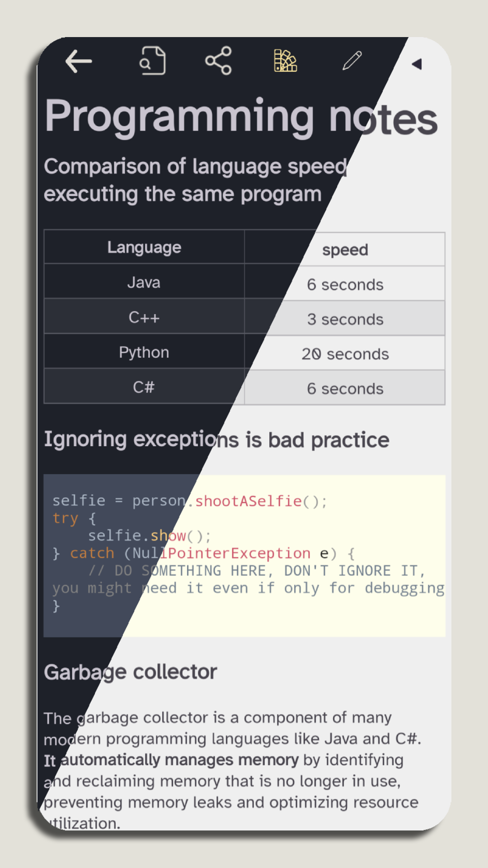This screenshot has height=868, width=488.
Task: Select the Programming notes title
Action: click(x=241, y=117)
